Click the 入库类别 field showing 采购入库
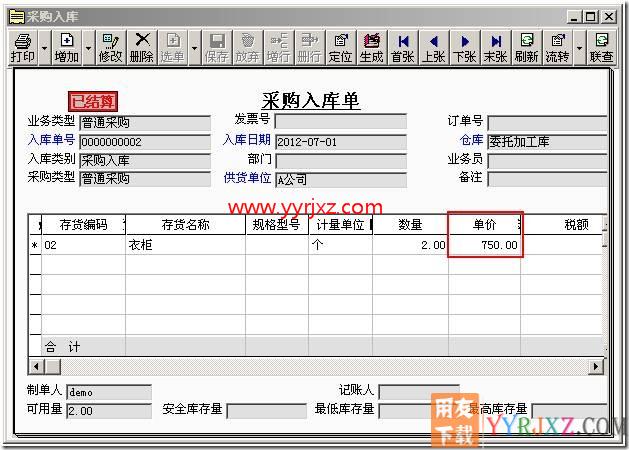The width and height of the screenshot is (629, 450). click(x=145, y=161)
